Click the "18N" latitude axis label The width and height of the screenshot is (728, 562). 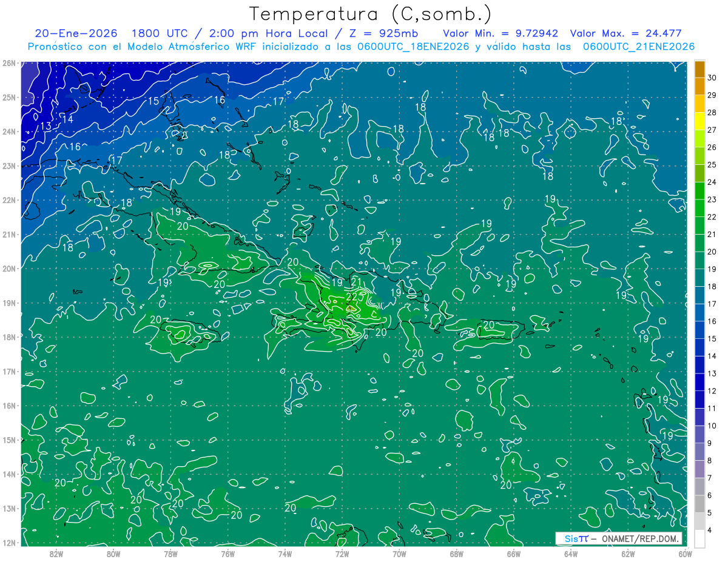point(8,337)
